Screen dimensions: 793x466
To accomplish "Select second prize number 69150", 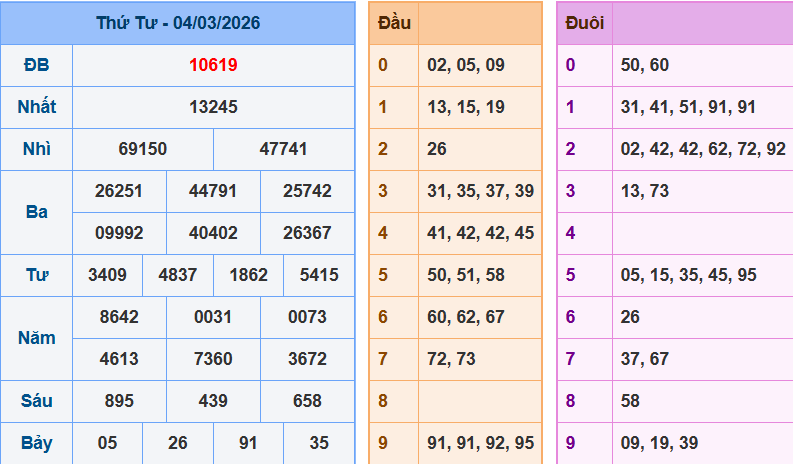I will [143, 149].
